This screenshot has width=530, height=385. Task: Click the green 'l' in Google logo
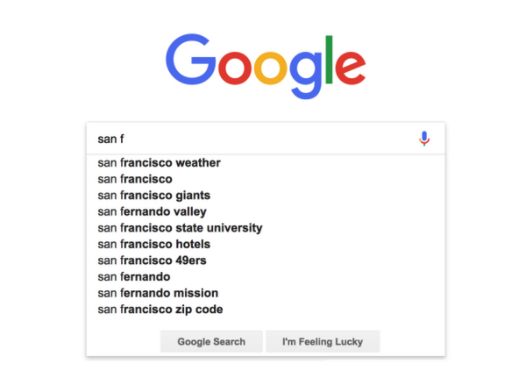329,59
